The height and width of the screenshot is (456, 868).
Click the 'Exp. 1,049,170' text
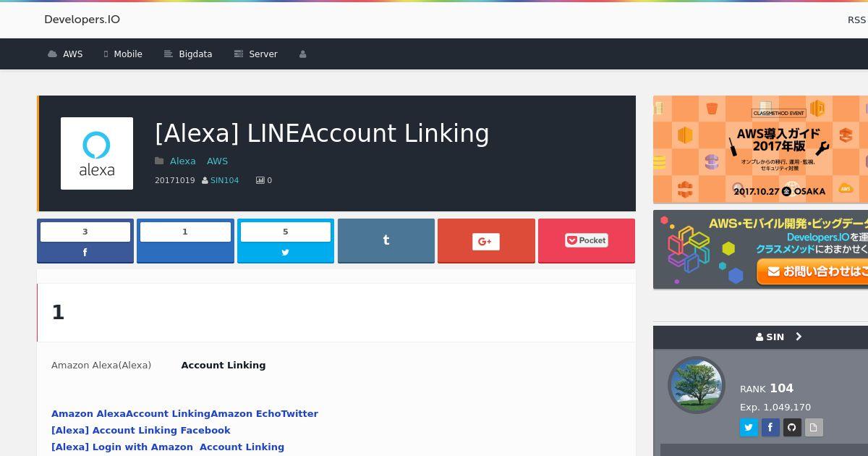pyautogui.click(x=775, y=407)
